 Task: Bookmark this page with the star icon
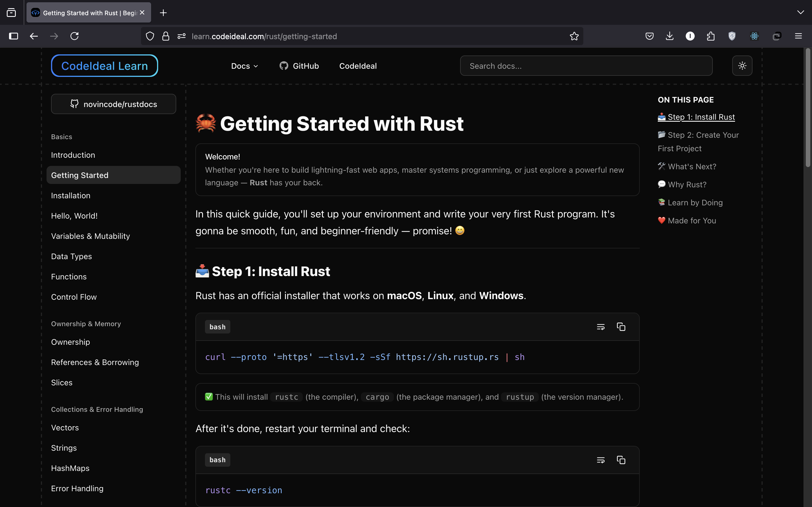pyautogui.click(x=574, y=36)
